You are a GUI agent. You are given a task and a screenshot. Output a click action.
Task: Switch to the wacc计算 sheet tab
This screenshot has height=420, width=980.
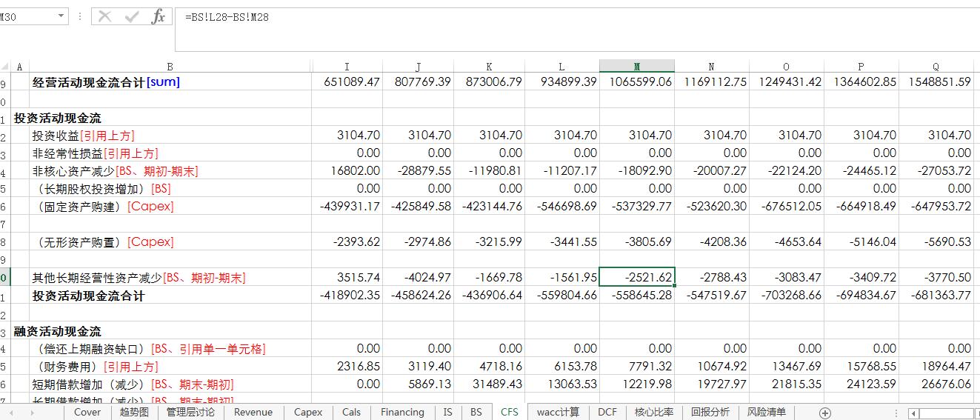click(x=558, y=413)
